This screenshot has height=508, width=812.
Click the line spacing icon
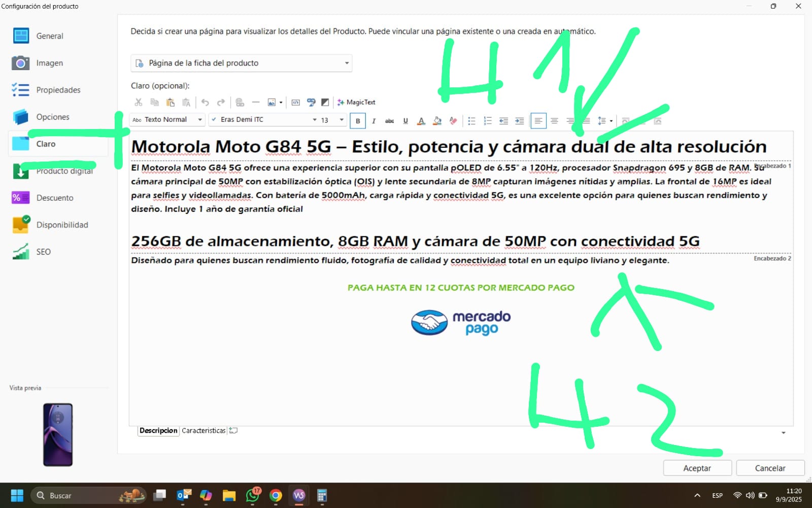coord(602,121)
